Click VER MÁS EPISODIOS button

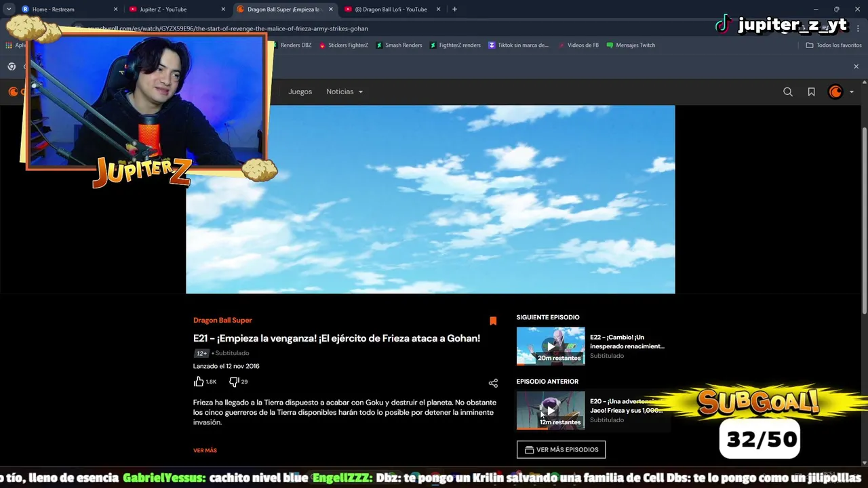point(561,449)
